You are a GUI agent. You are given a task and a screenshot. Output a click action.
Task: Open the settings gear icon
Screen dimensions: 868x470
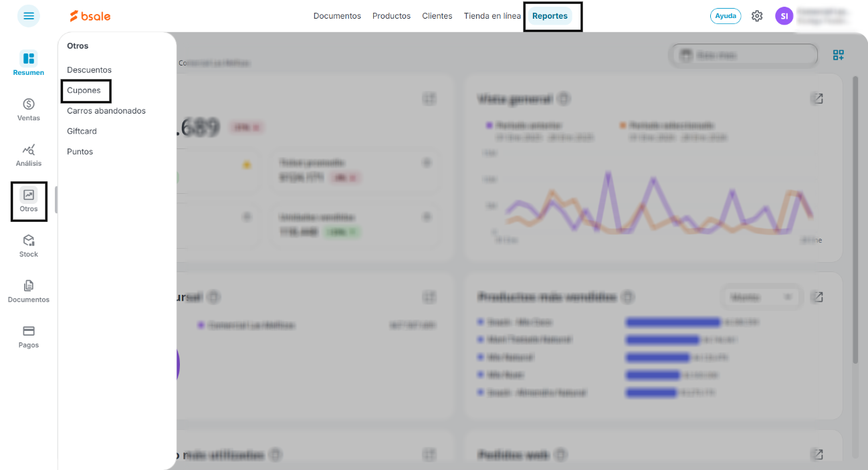pyautogui.click(x=757, y=16)
